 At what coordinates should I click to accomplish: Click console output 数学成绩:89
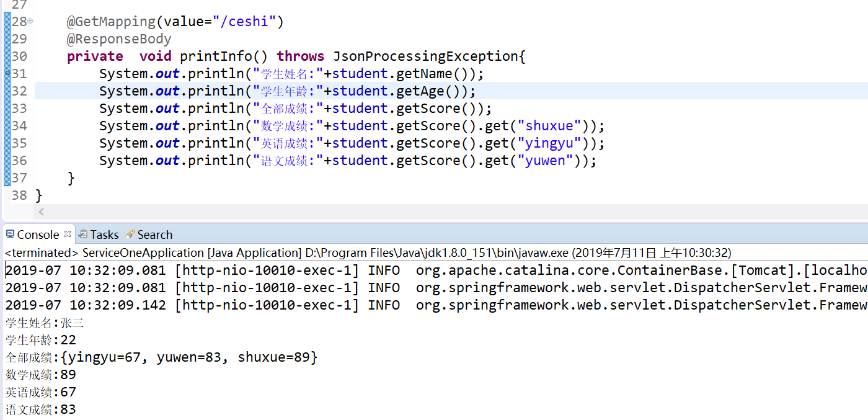(40, 375)
